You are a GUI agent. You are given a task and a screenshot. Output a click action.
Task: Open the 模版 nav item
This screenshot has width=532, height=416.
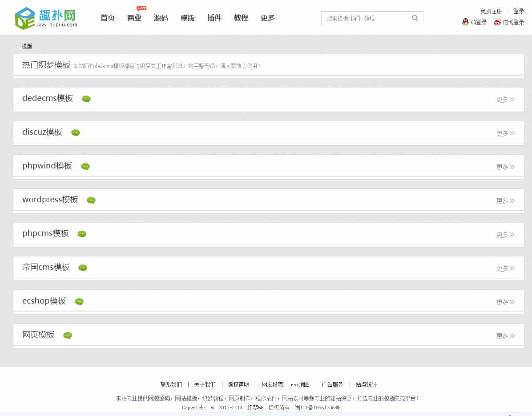(x=188, y=18)
